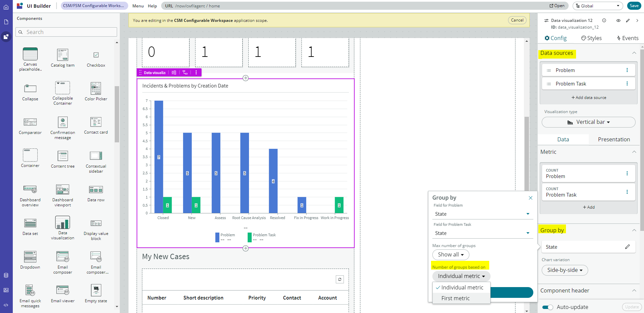Screen dimensions: 644x313
Task: Click the component Search field
Action: 66,32
